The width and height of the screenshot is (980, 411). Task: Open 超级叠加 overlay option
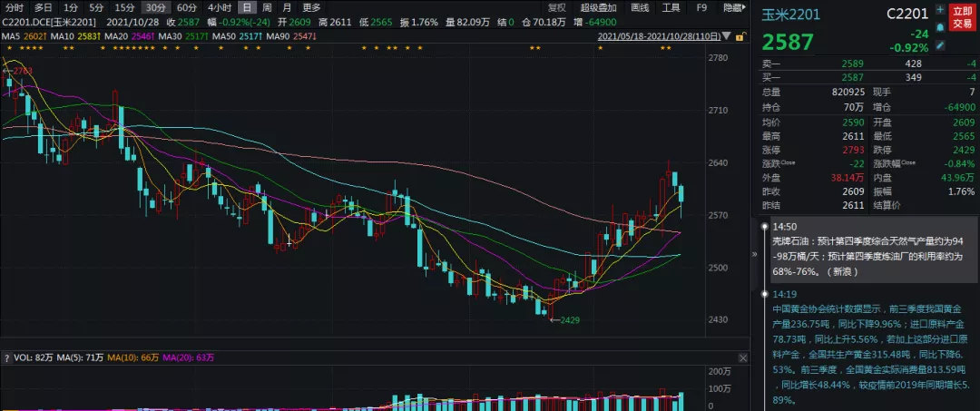(599, 8)
